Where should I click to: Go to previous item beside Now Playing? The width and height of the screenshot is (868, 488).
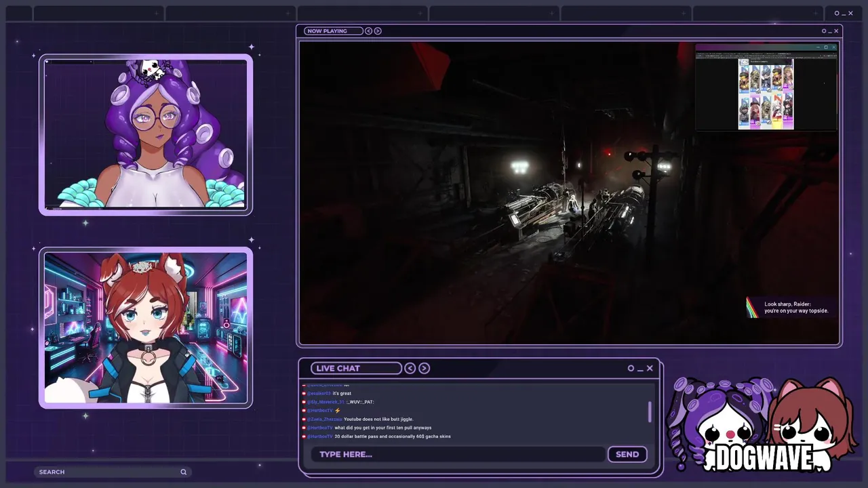368,30
